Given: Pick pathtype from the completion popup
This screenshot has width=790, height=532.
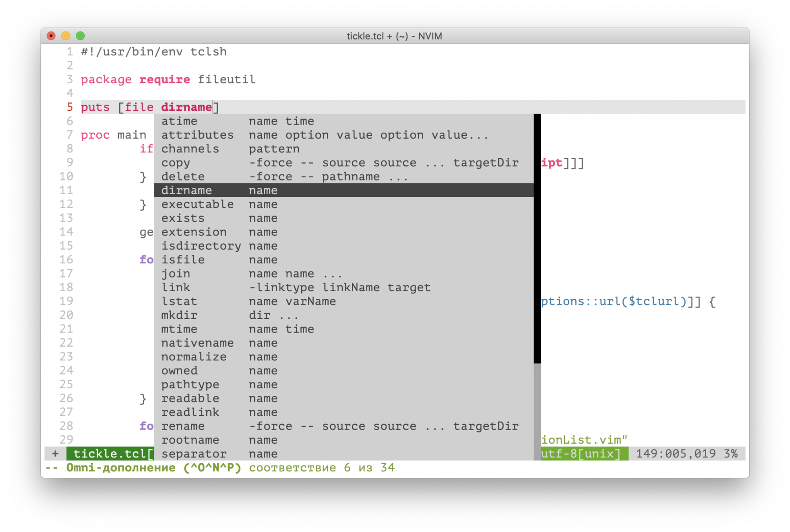Looking at the screenshot, I should click(x=344, y=384).
